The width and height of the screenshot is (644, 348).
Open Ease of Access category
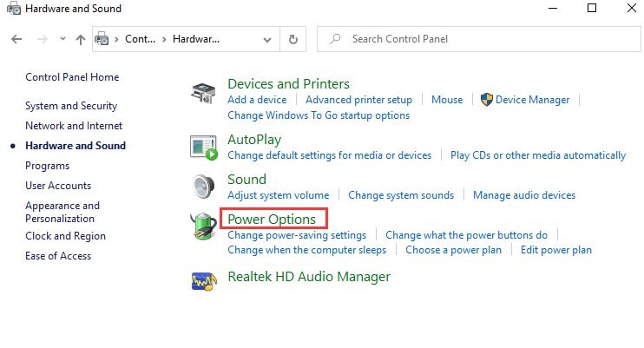click(x=58, y=256)
